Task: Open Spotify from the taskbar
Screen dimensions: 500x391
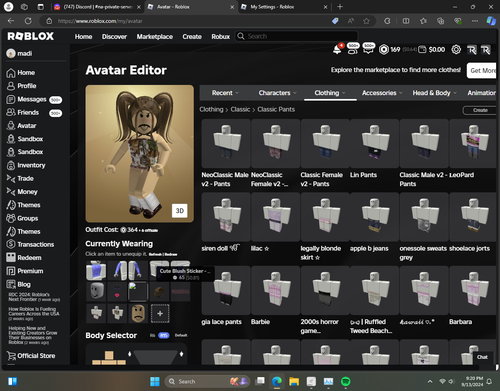Action: tap(346, 381)
